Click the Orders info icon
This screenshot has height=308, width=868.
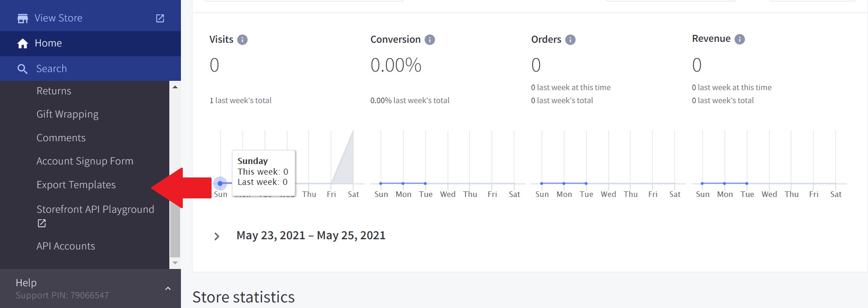pos(570,40)
